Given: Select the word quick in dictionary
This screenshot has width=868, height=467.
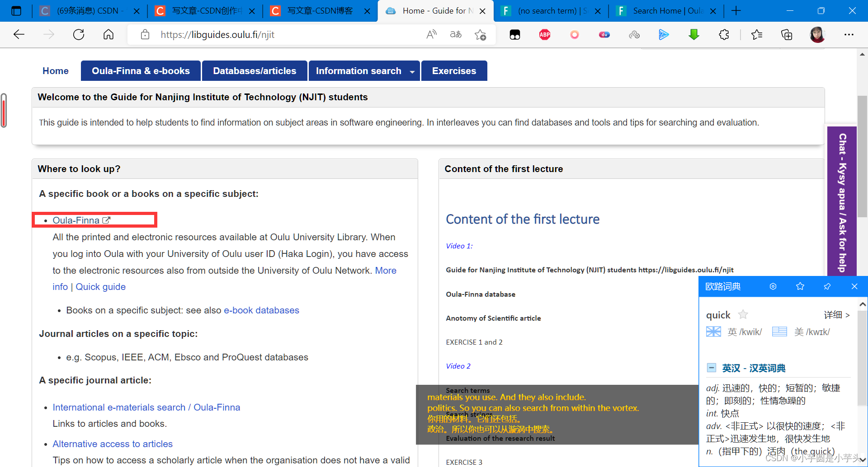Looking at the screenshot, I should coord(718,315).
